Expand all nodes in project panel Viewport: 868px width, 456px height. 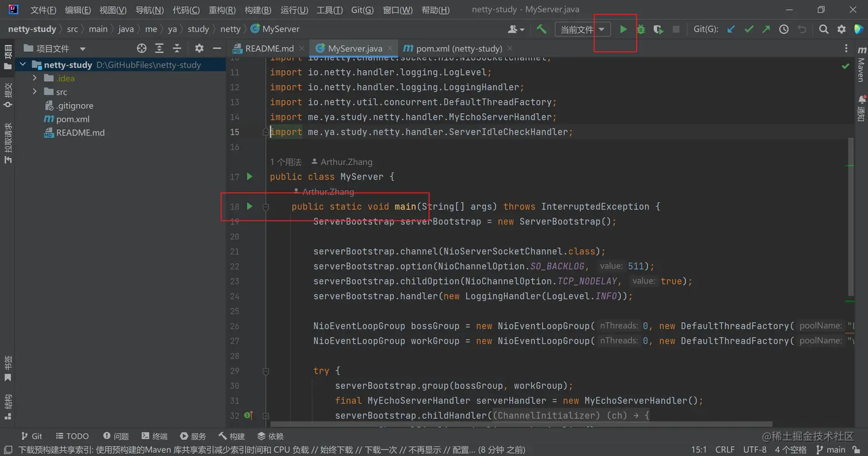160,49
